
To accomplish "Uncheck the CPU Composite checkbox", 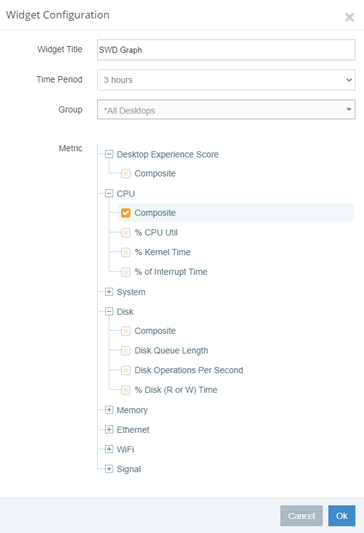I will pyautogui.click(x=126, y=213).
